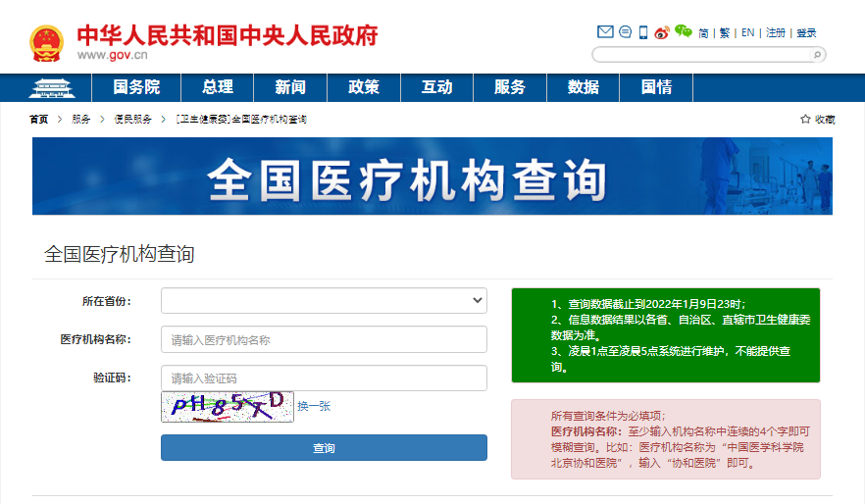Open the 总理 nav menu
Viewport: 865px width, 504px height.
pos(218,87)
